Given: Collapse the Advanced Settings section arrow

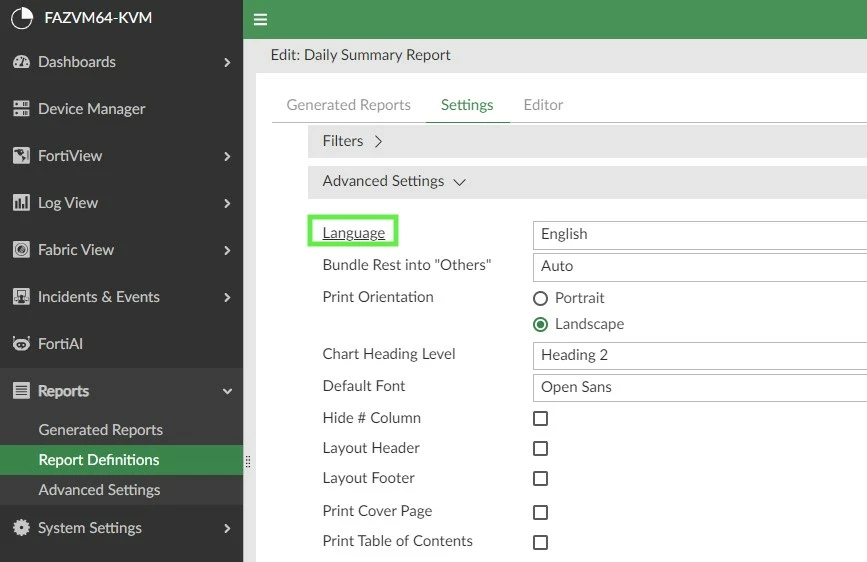Looking at the screenshot, I should (459, 182).
